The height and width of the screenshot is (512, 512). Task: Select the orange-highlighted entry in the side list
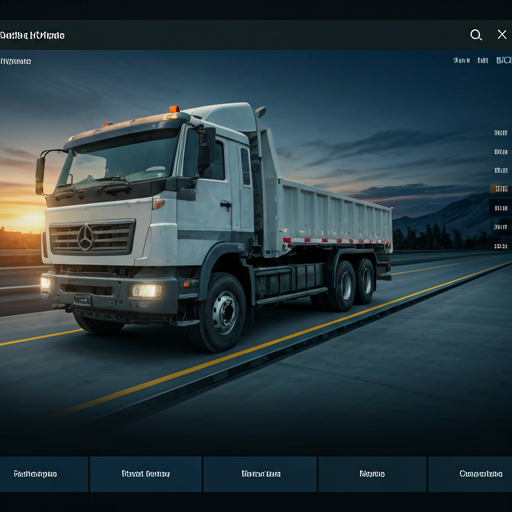pyautogui.click(x=499, y=189)
